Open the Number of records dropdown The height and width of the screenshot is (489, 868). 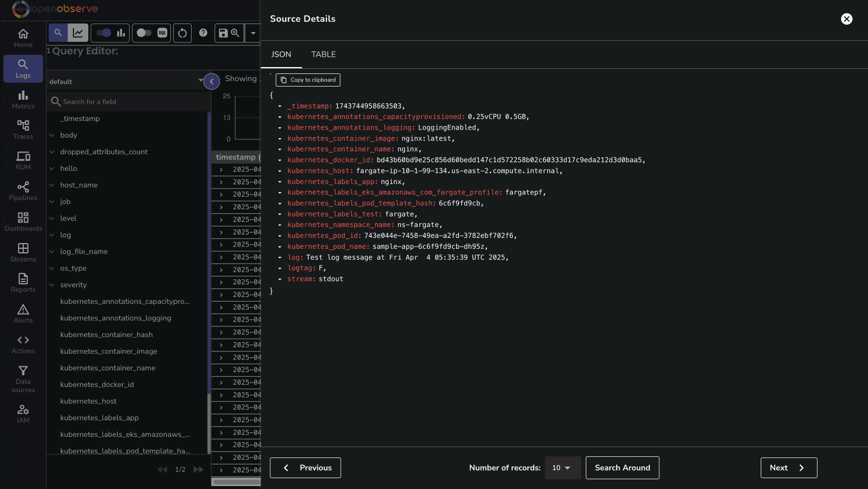click(562, 468)
